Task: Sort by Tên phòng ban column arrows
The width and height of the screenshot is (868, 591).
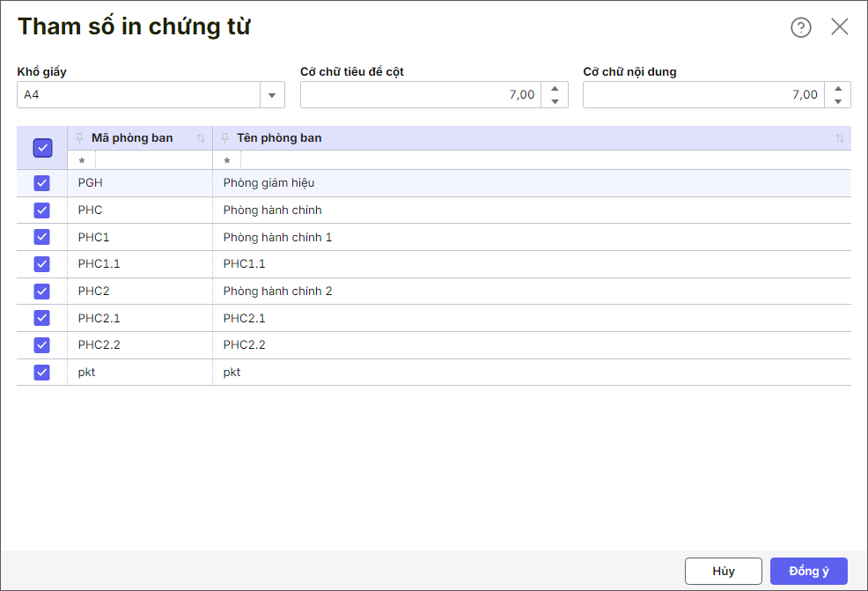Action: point(839,138)
